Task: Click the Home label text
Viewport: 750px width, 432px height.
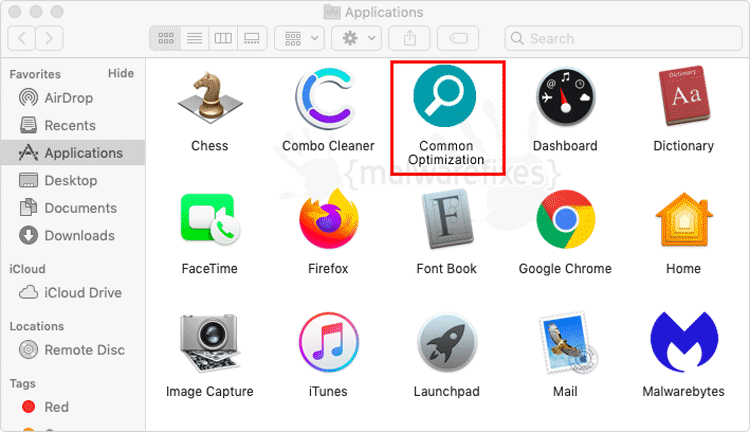Action: click(684, 269)
